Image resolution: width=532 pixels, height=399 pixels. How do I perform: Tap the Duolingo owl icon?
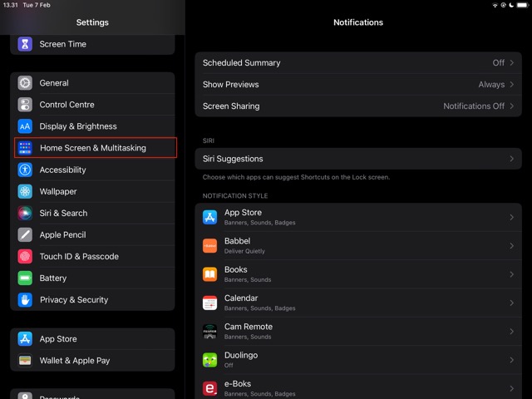[209, 360]
